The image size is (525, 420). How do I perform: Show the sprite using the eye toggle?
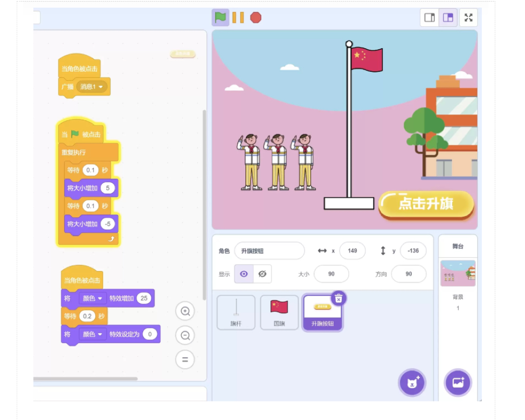(x=244, y=274)
